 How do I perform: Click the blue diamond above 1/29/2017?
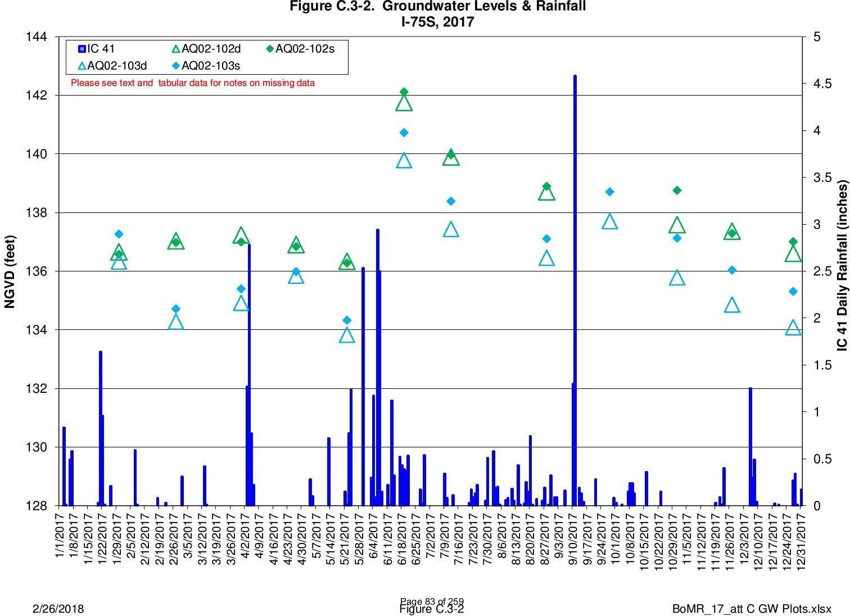[119, 234]
